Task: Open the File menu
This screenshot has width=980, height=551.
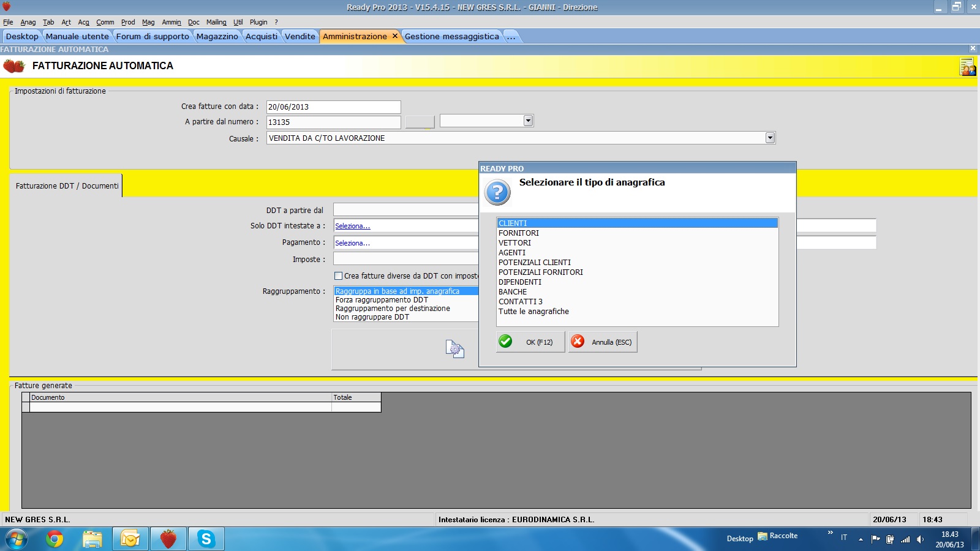Action: click(x=8, y=22)
